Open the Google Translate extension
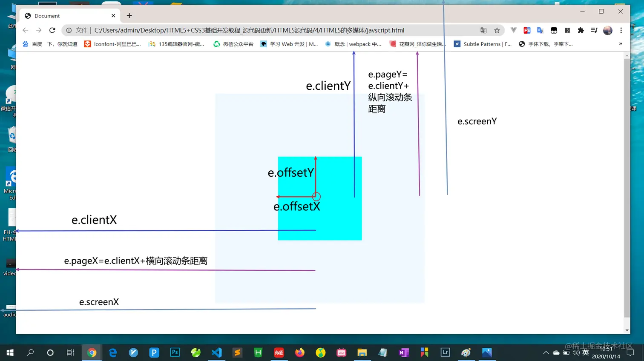Screen dimensions: 644x361 pyautogui.click(x=540, y=30)
